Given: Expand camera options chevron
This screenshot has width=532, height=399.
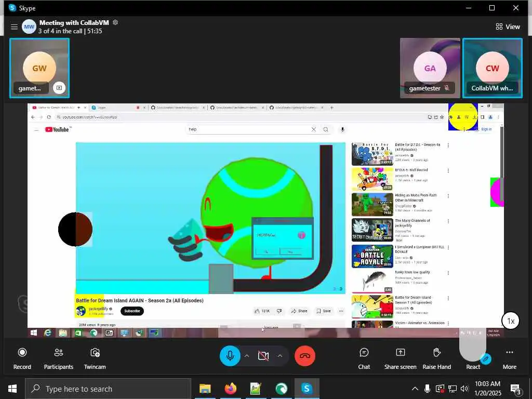Looking at the screenshot, I should 280,355.
